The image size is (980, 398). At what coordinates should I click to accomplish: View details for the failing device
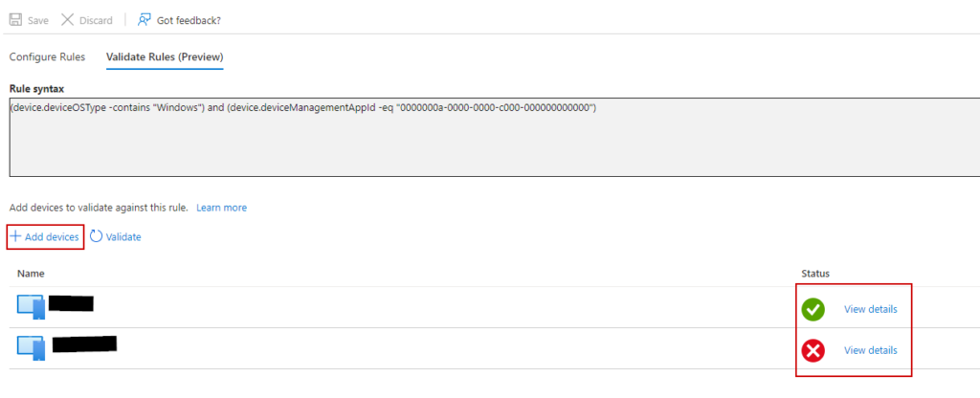pyautogui.click(x=870, y=350)
